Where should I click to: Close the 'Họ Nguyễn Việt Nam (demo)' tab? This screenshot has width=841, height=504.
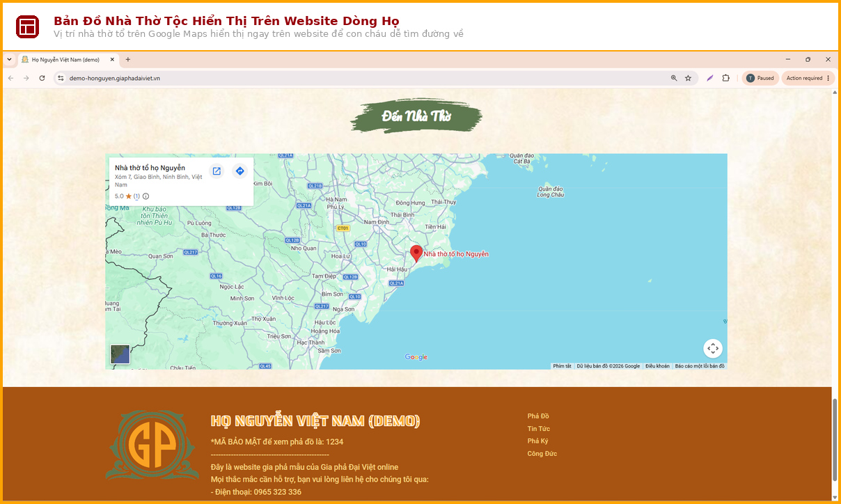pos(112,60)
